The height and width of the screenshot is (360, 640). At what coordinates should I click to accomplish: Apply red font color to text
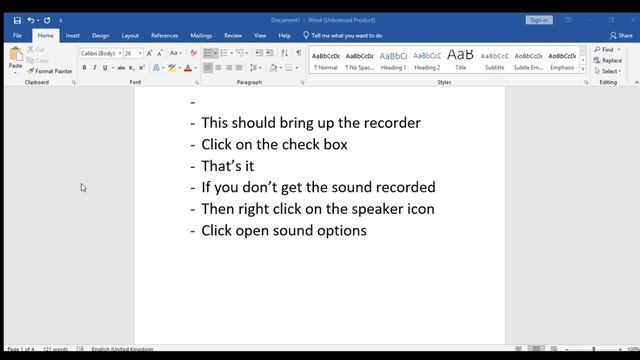point(188,68)
